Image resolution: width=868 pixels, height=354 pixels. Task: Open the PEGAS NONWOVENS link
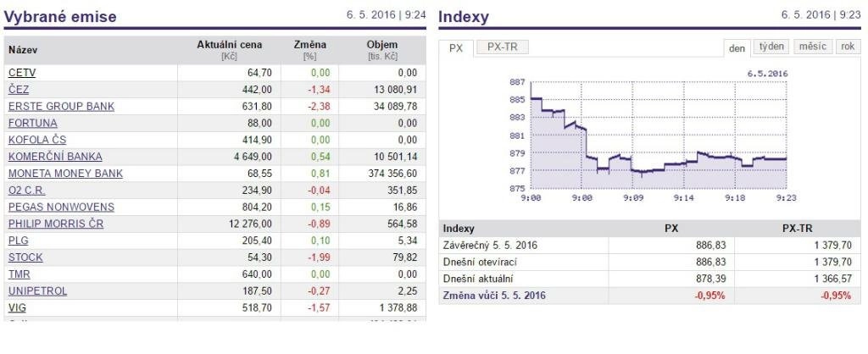pyautogui.click(x=61, y=207)
